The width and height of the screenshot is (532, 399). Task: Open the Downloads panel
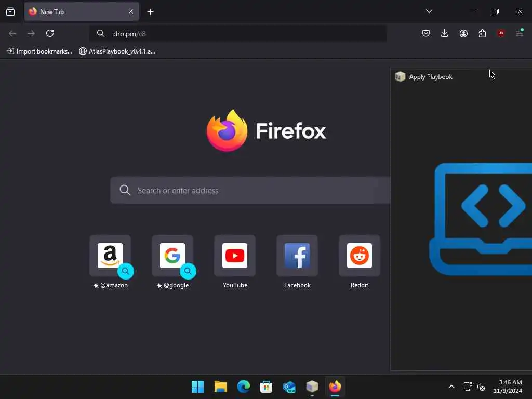445,33
